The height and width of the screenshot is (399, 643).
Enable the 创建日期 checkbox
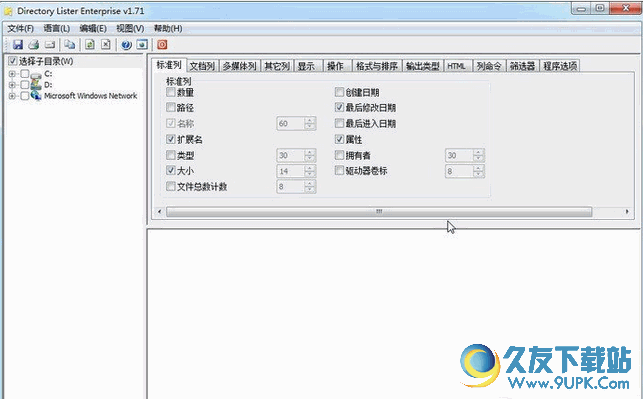click(339, 92)
